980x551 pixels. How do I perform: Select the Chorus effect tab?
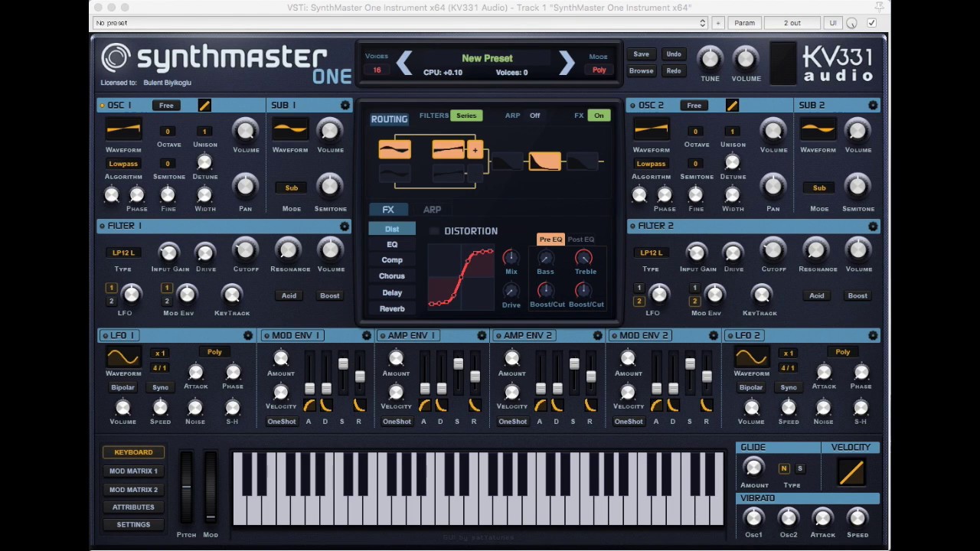pyautogui.click(x=392, y=276)
